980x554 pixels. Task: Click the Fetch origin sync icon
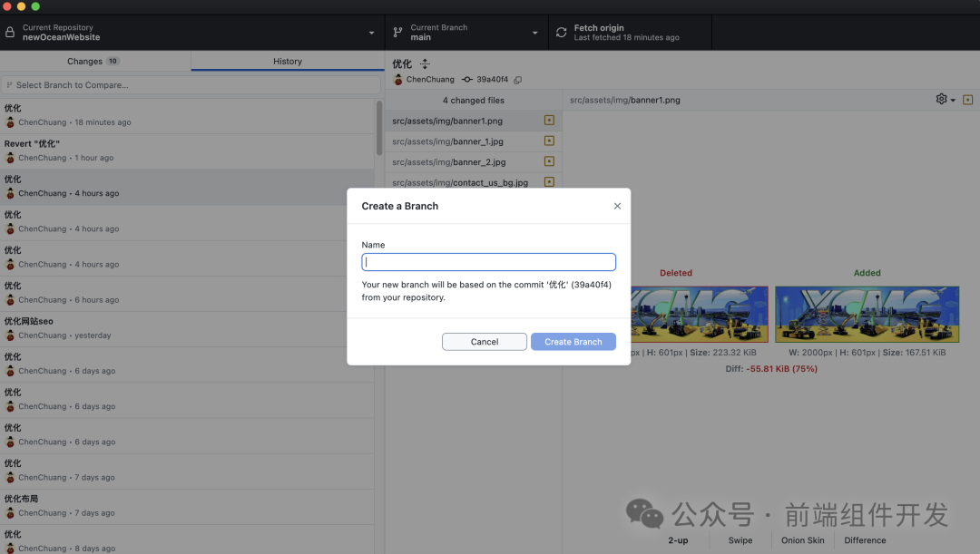(x=562, y=33)
